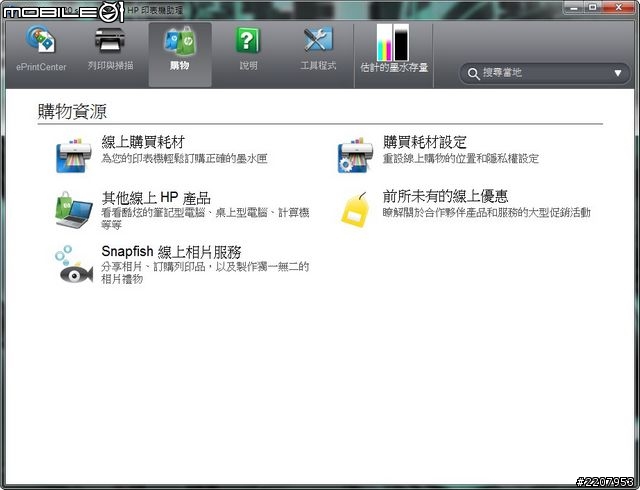Click the 購買耗材設定 printer gear icon
This screenshot has height=490, width=640.
pyautogui.click(x=355, y=155)
